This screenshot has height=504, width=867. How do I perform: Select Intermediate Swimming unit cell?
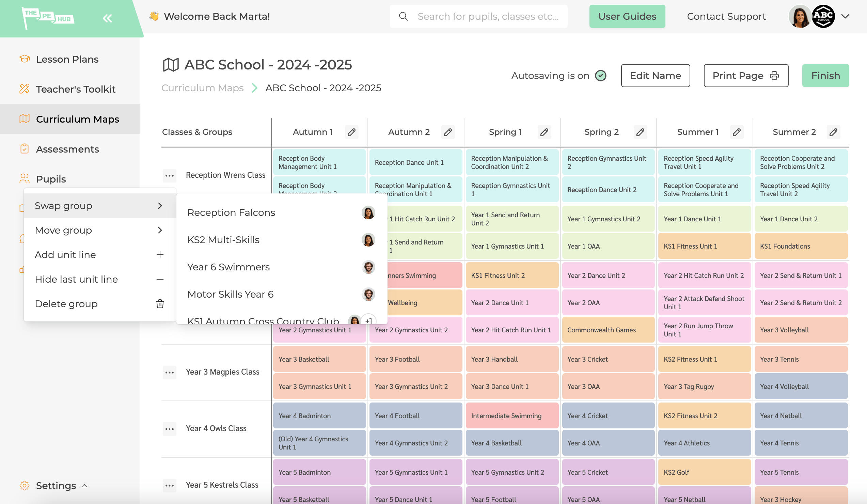click(x=511, y=415)
